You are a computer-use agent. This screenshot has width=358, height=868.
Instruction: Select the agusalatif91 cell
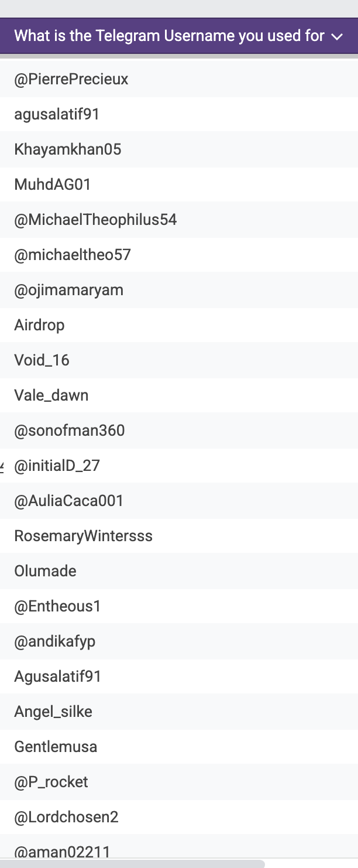179,114
